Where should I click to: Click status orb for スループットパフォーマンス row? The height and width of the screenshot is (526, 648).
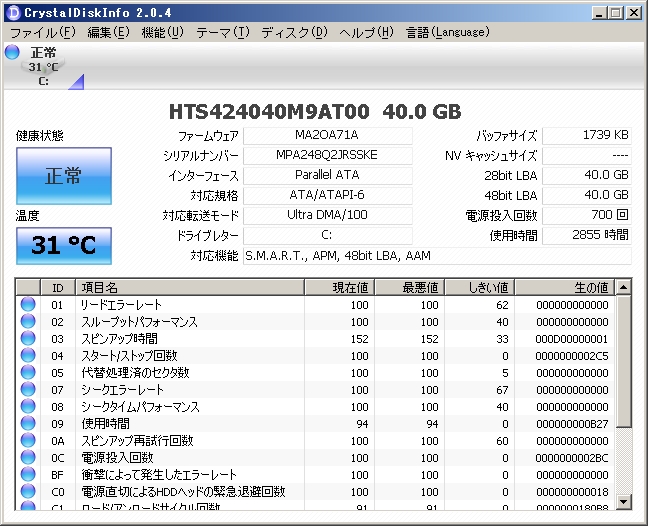(28, 321)
